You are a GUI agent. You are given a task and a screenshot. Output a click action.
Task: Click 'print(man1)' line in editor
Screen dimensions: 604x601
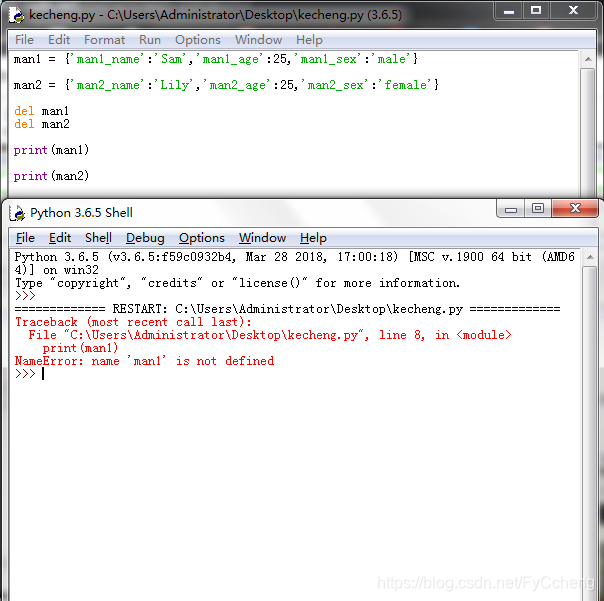coord(51,150)
